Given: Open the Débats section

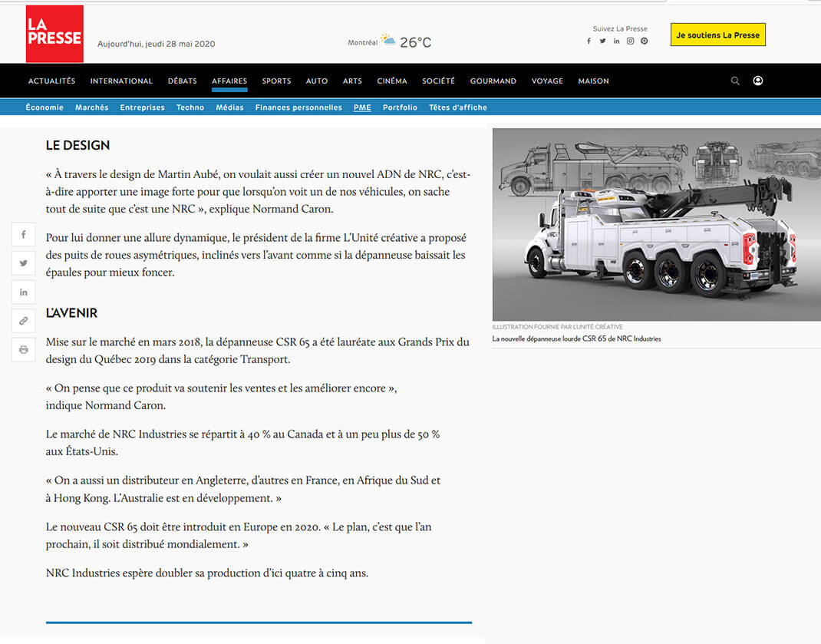Looking at the screenshot, I should coord(182,81).
